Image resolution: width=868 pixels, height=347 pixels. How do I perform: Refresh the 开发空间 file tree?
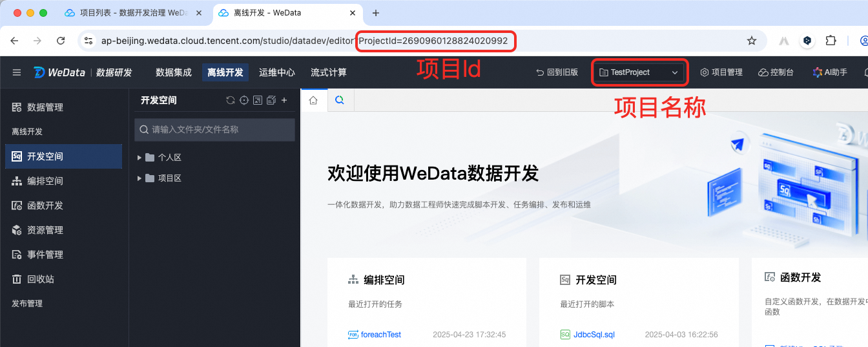[x=231, y=100]
